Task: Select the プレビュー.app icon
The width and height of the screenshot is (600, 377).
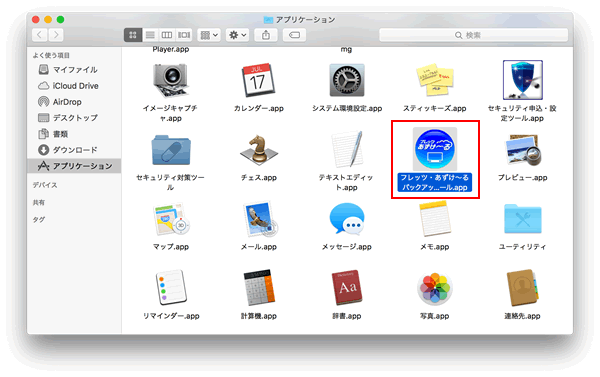Action: pyautogui.click(x=523, y=150)
